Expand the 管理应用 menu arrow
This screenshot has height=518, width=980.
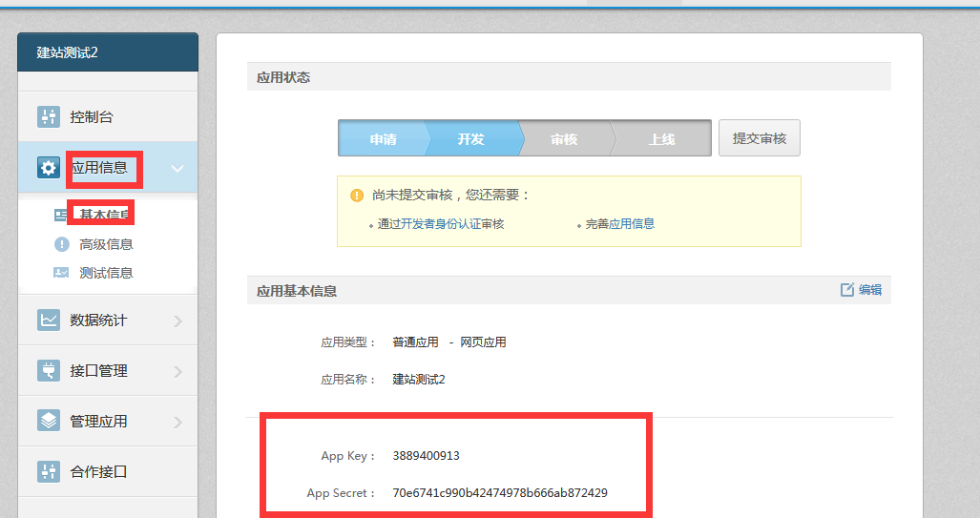[177, 422]
